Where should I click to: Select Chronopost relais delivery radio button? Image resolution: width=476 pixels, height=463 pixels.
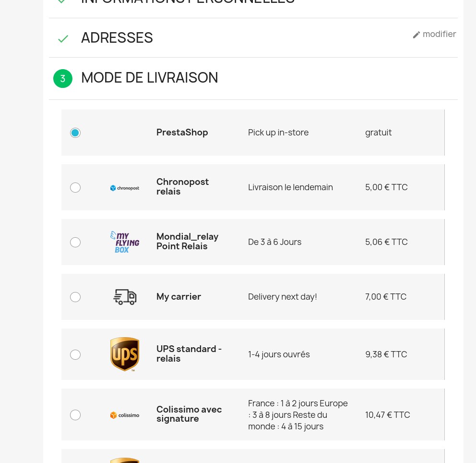point(75,187)
